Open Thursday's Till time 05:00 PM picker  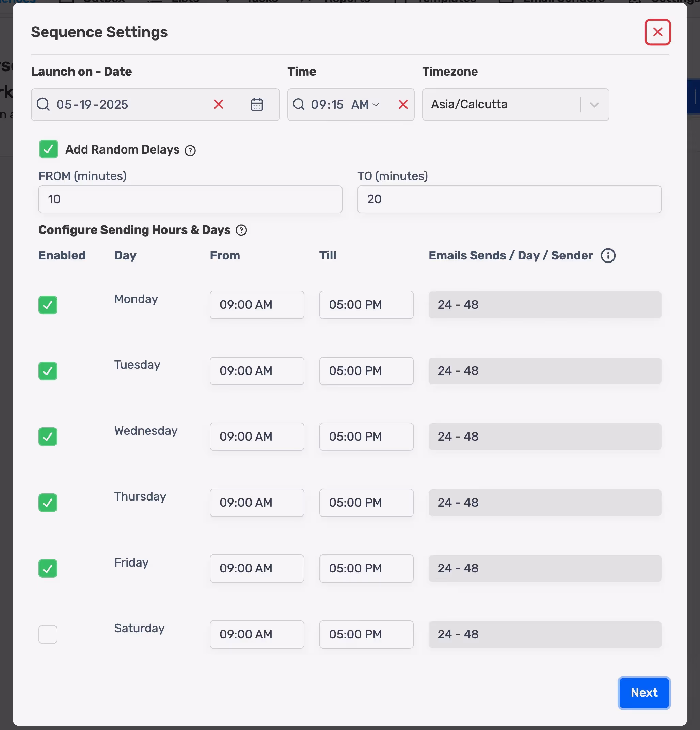[x=366, y=503]
